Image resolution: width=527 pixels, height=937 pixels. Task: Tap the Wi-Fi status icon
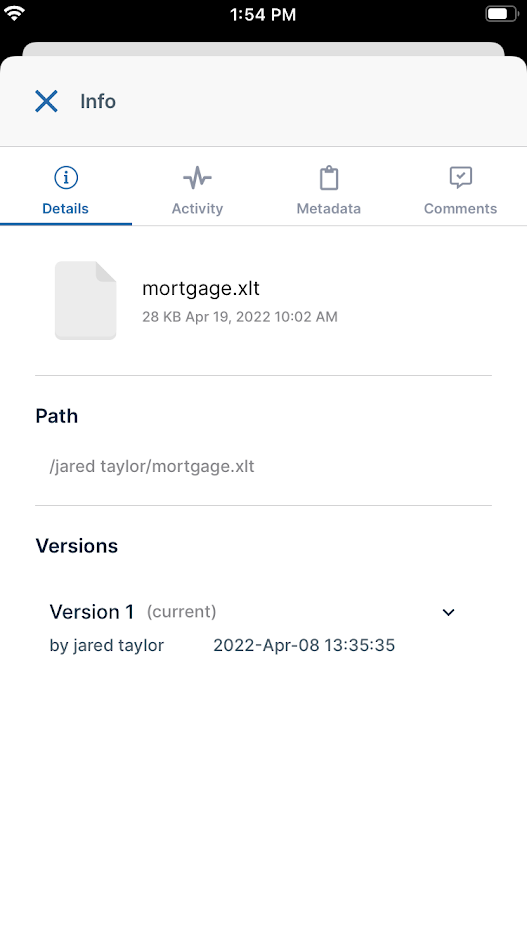pos(14,13)
